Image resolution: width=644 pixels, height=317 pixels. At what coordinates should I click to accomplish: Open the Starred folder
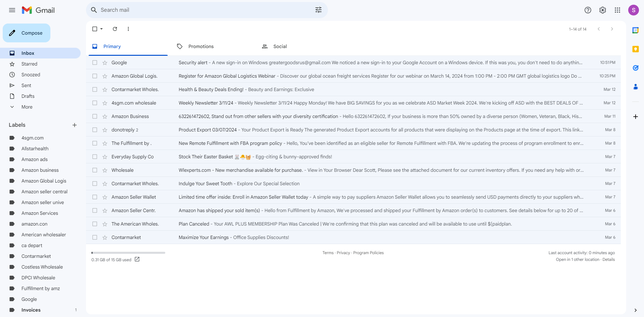pos(40,64)
